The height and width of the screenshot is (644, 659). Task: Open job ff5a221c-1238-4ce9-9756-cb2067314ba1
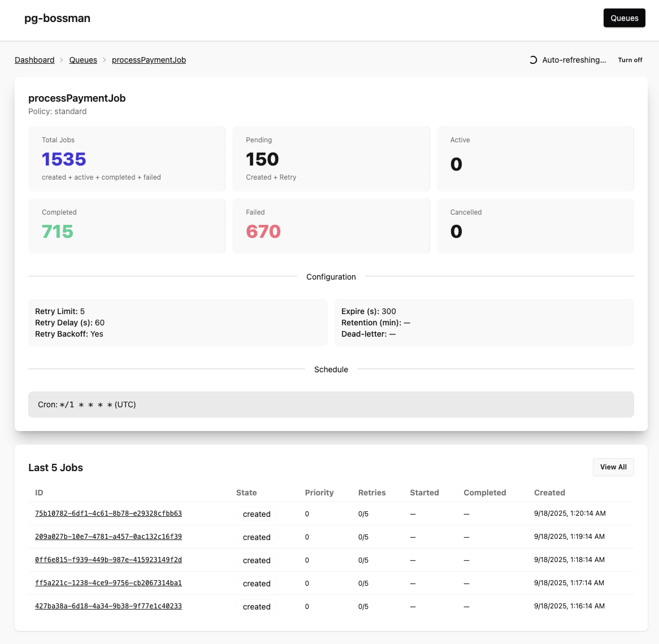pos(109,583)
